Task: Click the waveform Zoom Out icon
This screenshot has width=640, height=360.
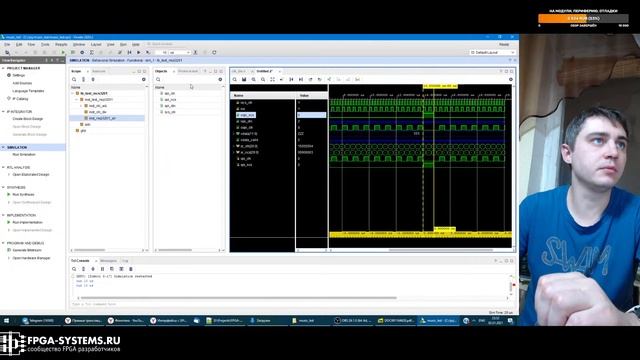Action: [263, 79]
